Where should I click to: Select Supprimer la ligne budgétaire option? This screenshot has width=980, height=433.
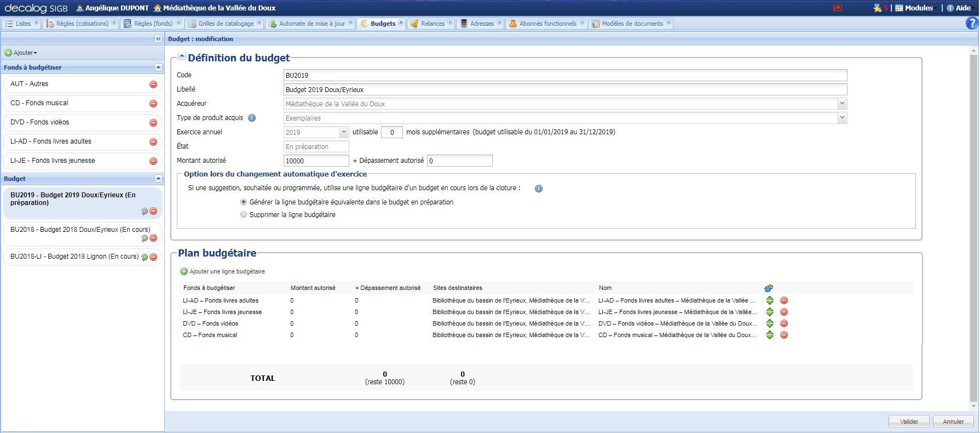(244, 215)
